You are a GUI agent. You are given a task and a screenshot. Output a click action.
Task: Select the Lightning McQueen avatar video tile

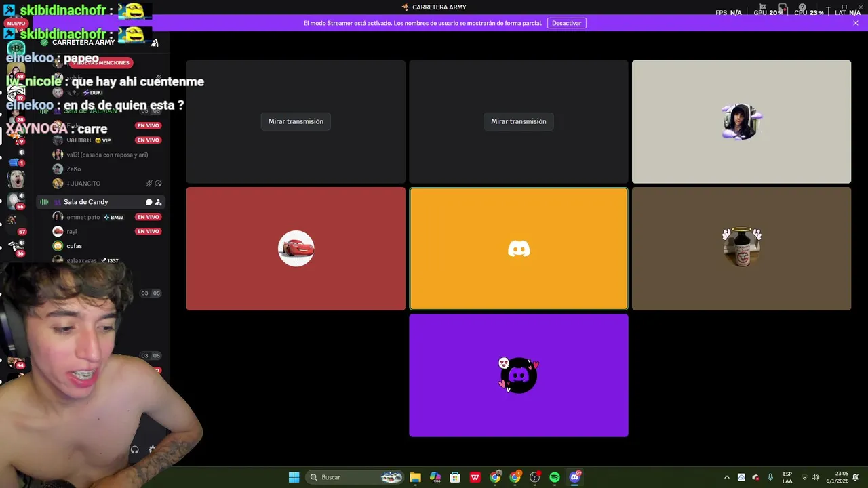pos(296,249)
